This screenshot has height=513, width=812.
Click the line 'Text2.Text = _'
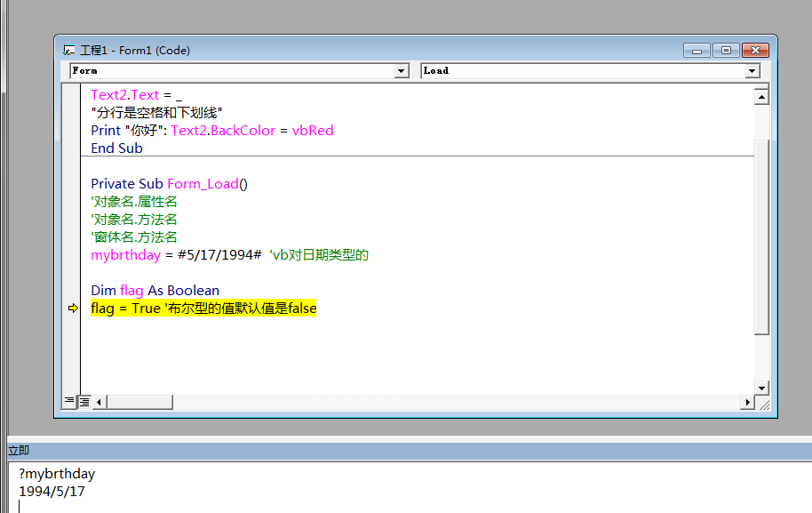click(136, 95)
